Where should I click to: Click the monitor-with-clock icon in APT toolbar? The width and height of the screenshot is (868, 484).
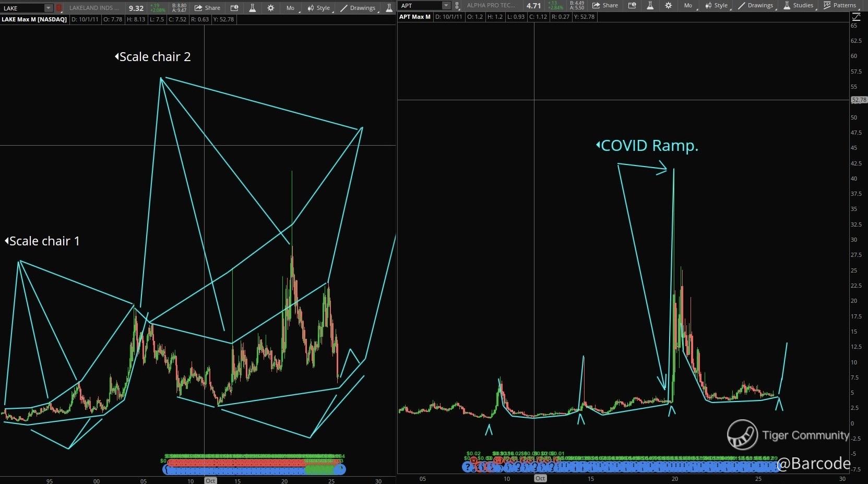[632, 5]
